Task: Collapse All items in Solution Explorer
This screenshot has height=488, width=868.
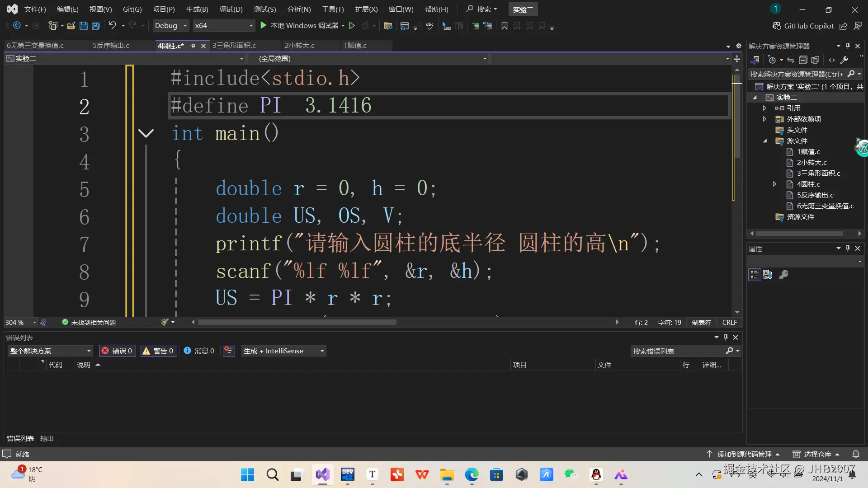Action: click(803, 60)
